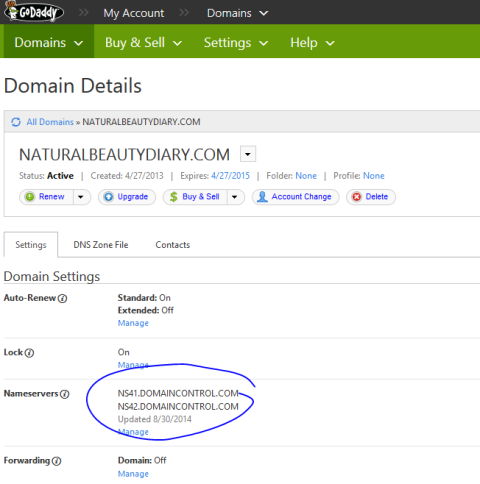Click the Created 4/27/2013 text
Screen dimensions: 480x484
point(127,176)
